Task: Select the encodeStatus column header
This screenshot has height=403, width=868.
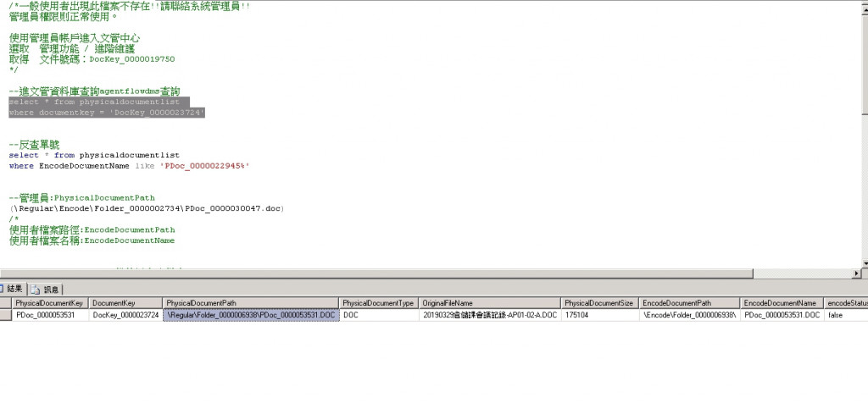Action: [846, 303]
